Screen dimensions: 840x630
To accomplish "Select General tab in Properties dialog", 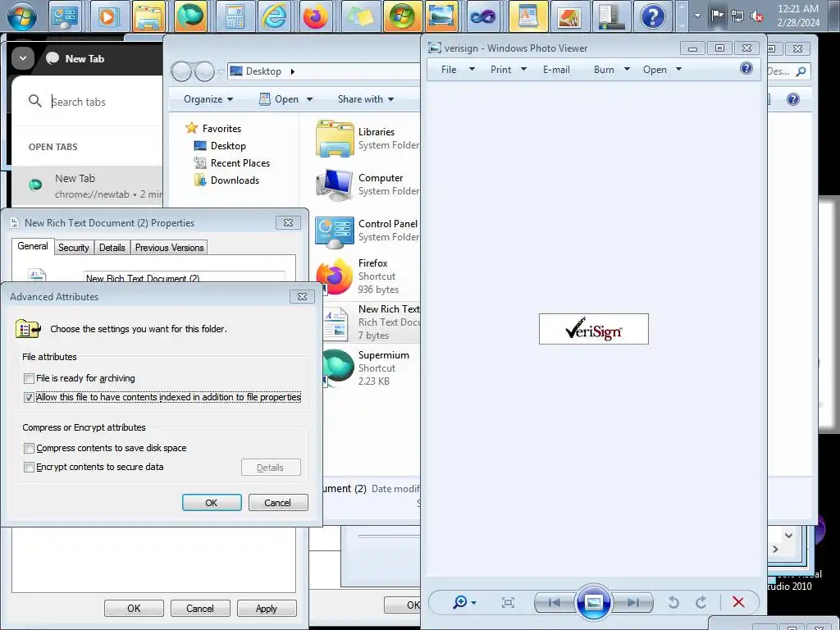I will 33,246.
